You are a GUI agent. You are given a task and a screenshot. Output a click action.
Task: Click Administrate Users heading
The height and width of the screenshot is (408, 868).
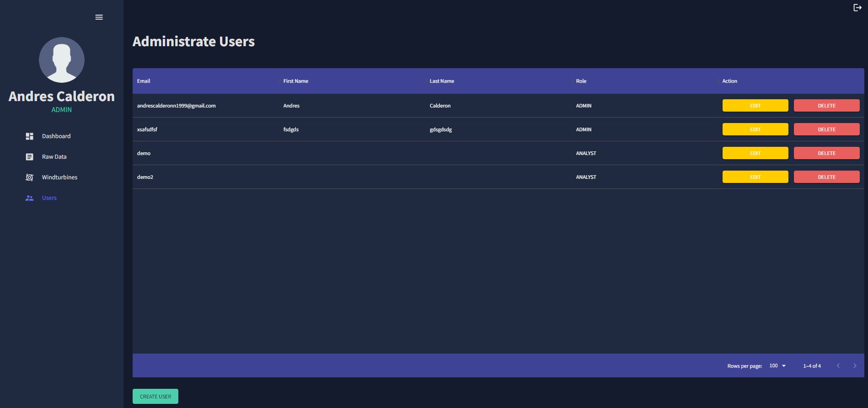click(193, 42)
